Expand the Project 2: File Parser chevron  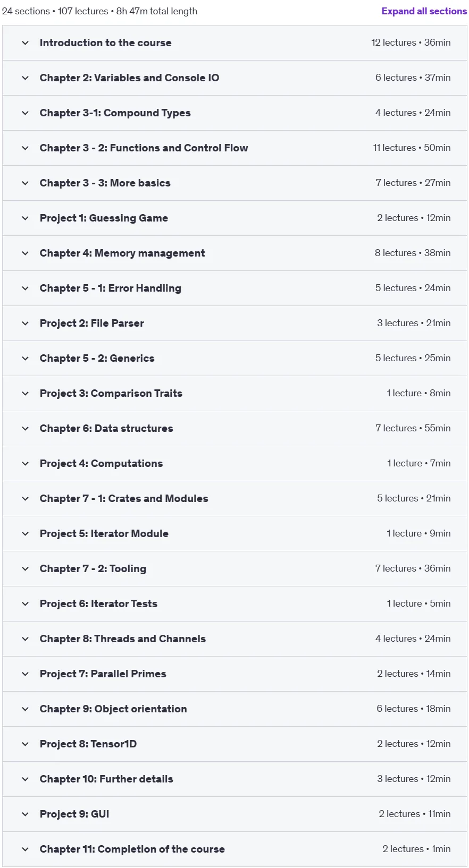point(25,324)
